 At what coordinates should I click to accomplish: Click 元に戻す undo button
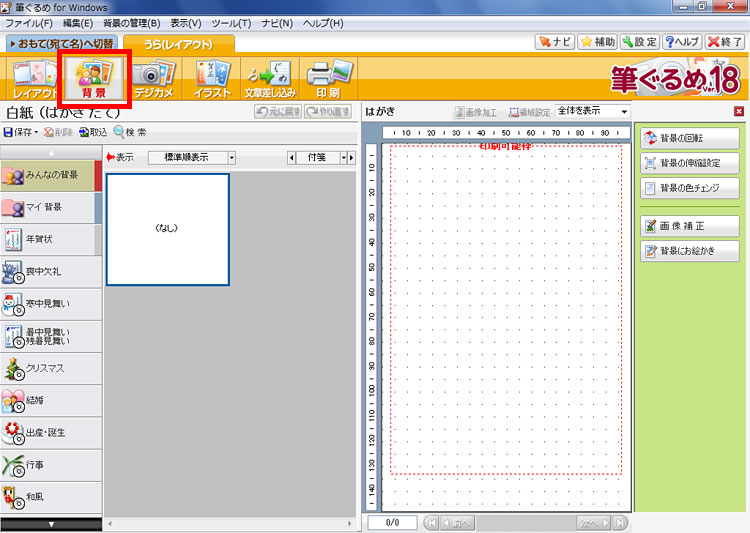click(278, 111)
